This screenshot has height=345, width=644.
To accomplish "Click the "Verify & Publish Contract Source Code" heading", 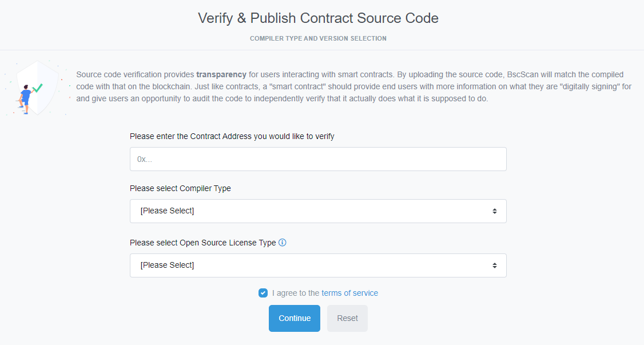I will tap(318, 18).
